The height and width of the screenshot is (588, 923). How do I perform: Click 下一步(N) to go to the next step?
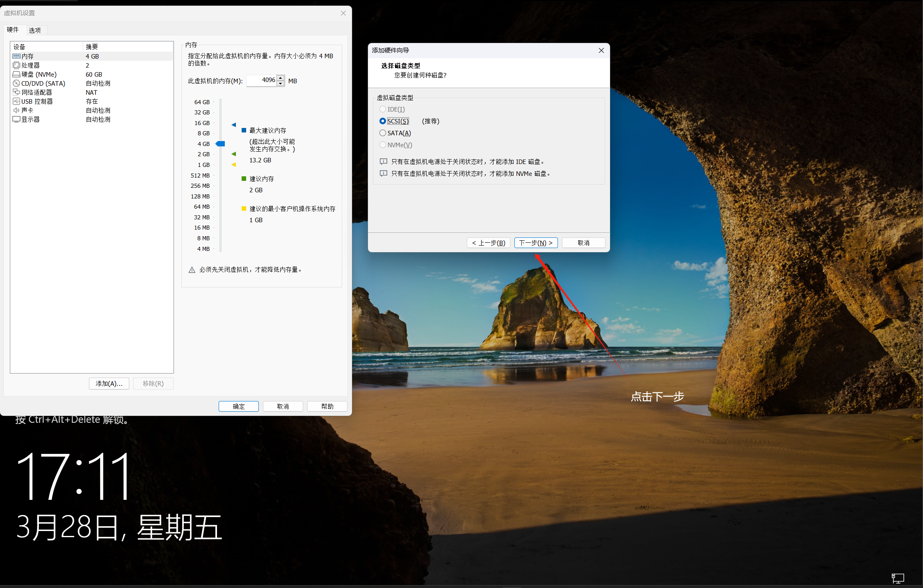536,243
